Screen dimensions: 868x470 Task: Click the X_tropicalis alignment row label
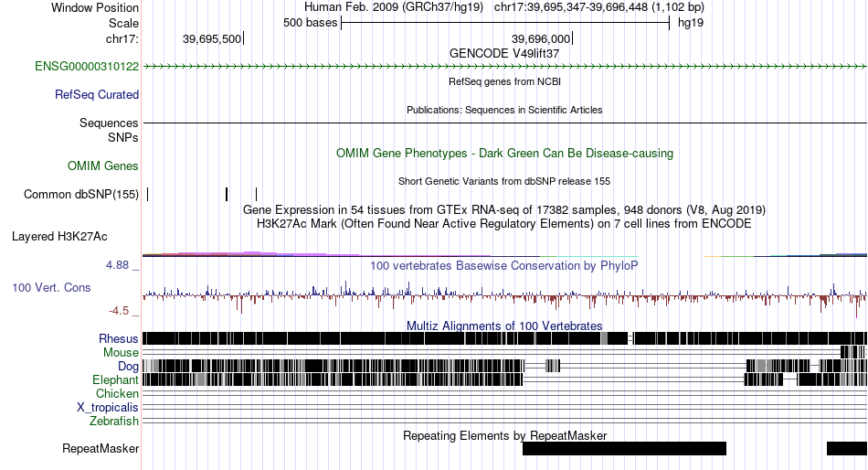coord(108,408)
